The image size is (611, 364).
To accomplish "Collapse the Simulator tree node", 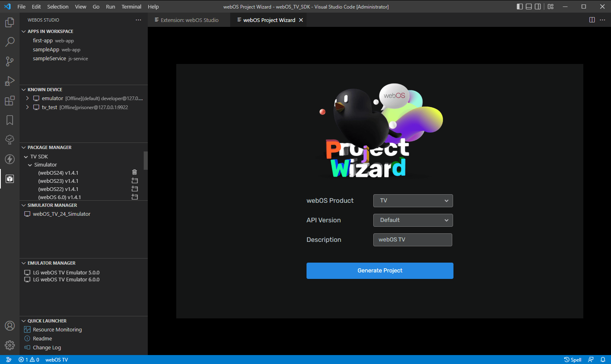I will 30,165.
